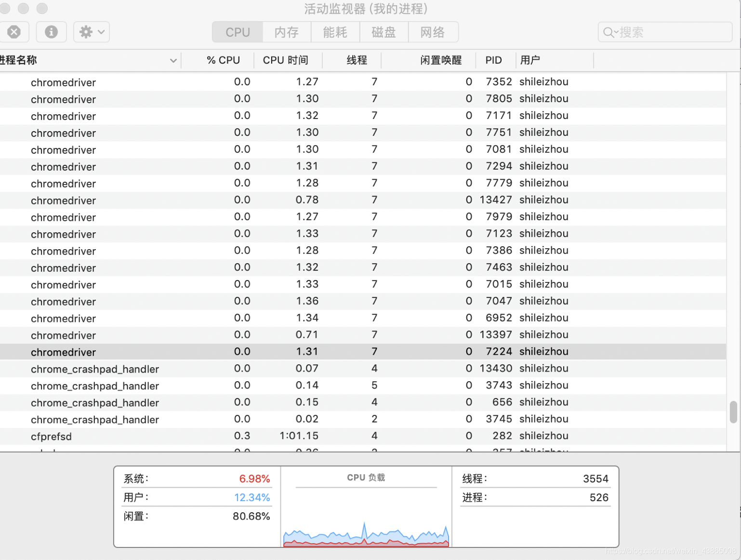Select chromedriver row with PID 7779
The height and width of the screenshot is (560, 741).
[x=363, y=184]
